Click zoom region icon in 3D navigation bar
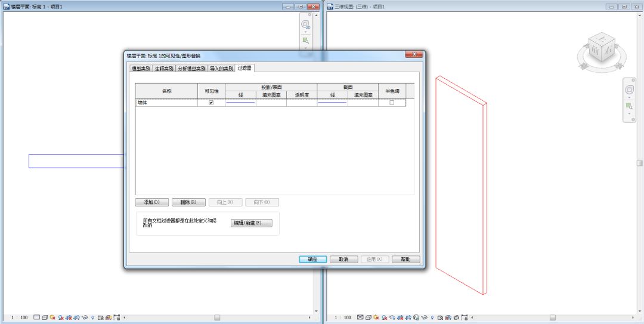644x324 pixels. [629, 106]
